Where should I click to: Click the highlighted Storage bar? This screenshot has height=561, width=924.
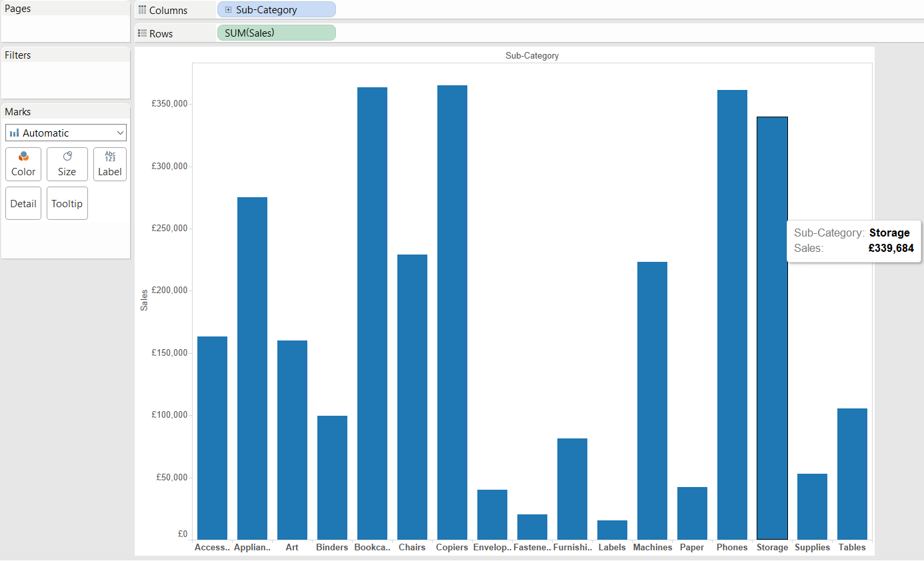coord(772,328)
